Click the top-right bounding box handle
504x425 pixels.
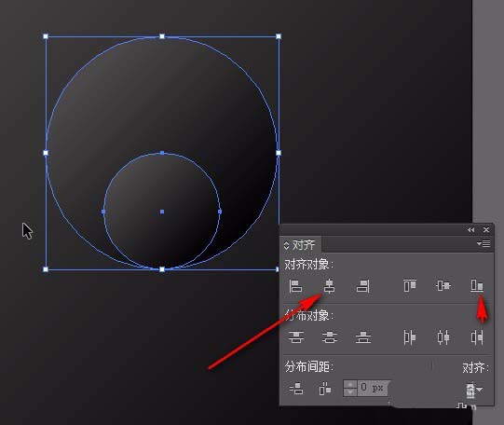(x=279, y=36)
